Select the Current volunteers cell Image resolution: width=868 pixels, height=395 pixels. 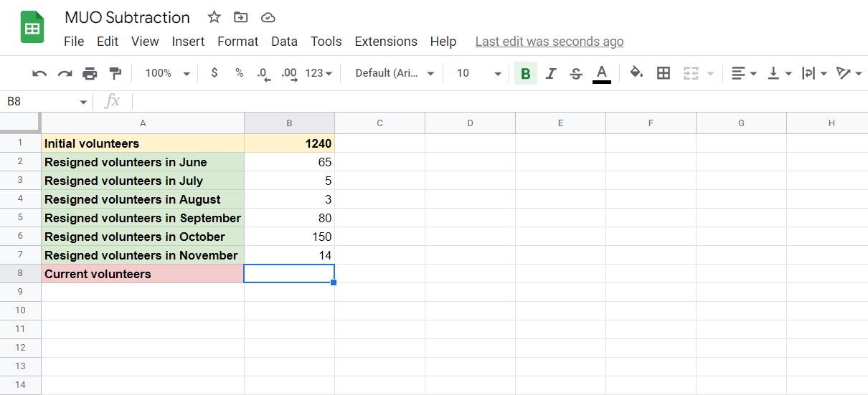[143, 274]
